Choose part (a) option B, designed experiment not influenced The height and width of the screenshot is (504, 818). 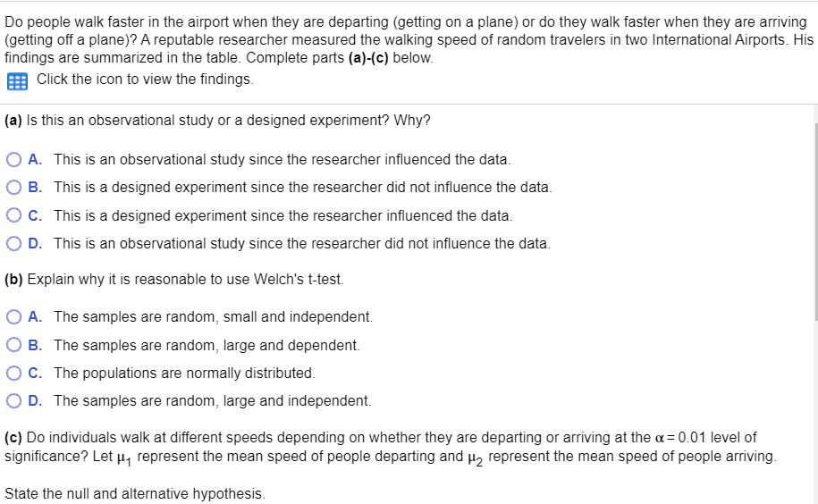click(14, 187)
